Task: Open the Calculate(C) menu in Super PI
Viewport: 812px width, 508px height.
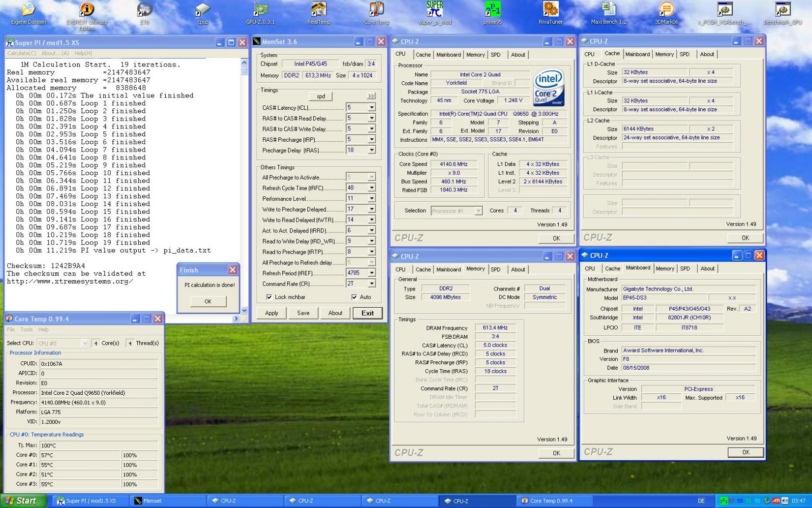Action: [22, 53]
